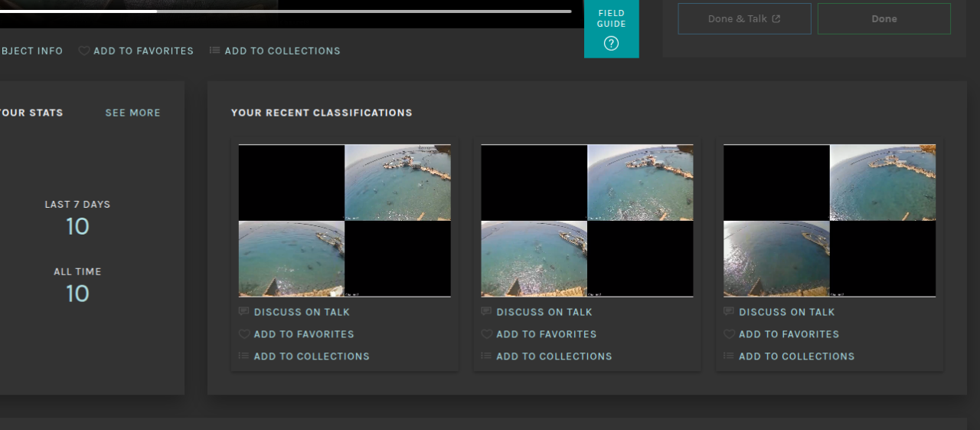Screen dimensions: 980x430
Task: Open the second recent classification thumbnail
Action: click(x=587, y=221)
